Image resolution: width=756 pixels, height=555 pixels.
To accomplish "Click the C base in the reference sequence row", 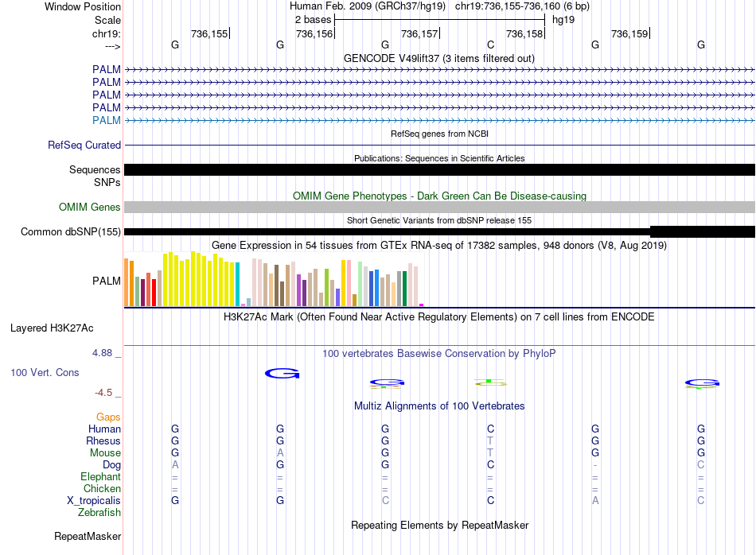I will click(490, 45).
